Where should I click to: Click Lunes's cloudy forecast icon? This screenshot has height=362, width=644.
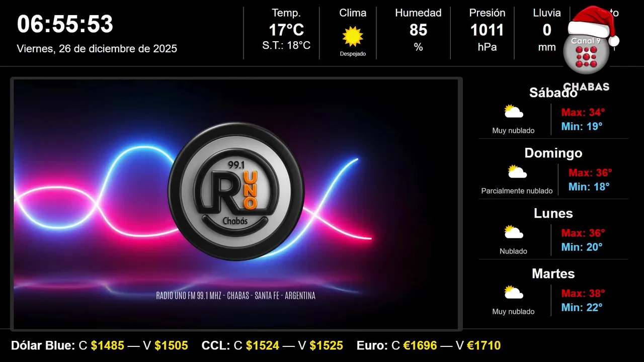[x=514, y=232]
